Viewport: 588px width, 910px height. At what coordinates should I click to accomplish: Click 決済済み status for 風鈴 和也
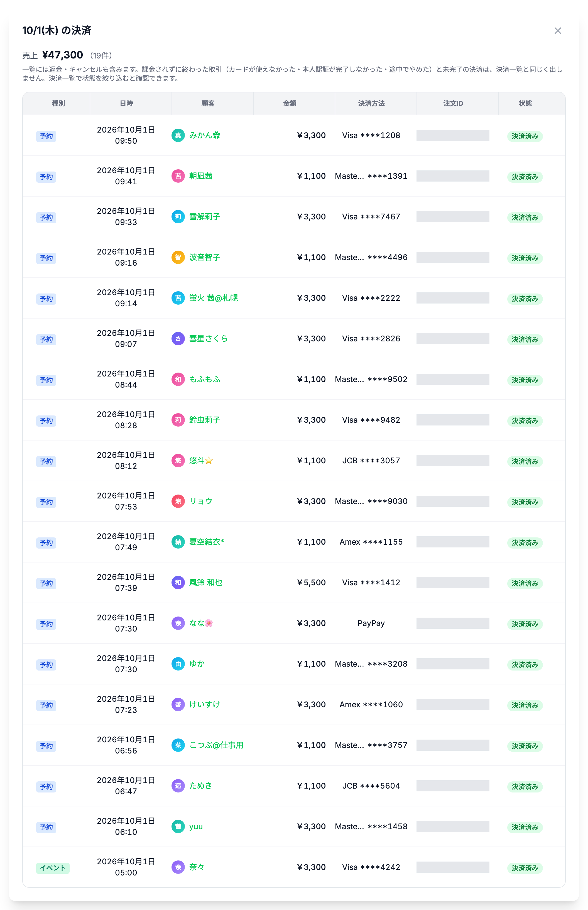click(525, 583)
